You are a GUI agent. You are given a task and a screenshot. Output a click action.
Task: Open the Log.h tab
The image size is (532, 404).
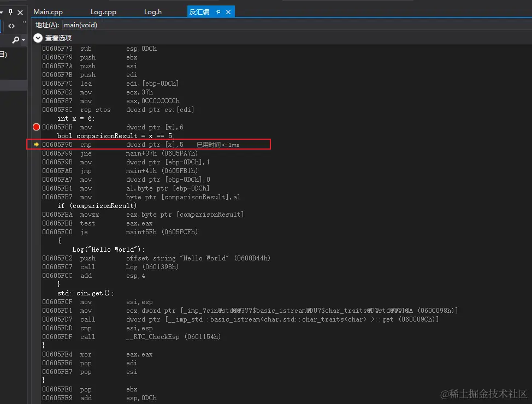153,12
